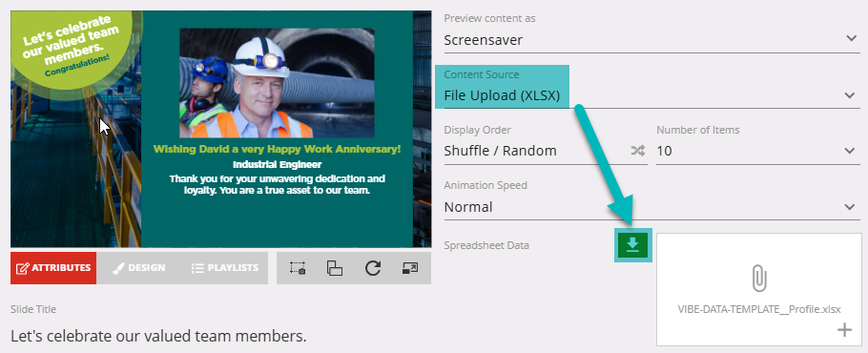The width and height of the screenshot is (868, 353).
Task: Click the plus icon to add spreadsheet file
Action: 844,330
